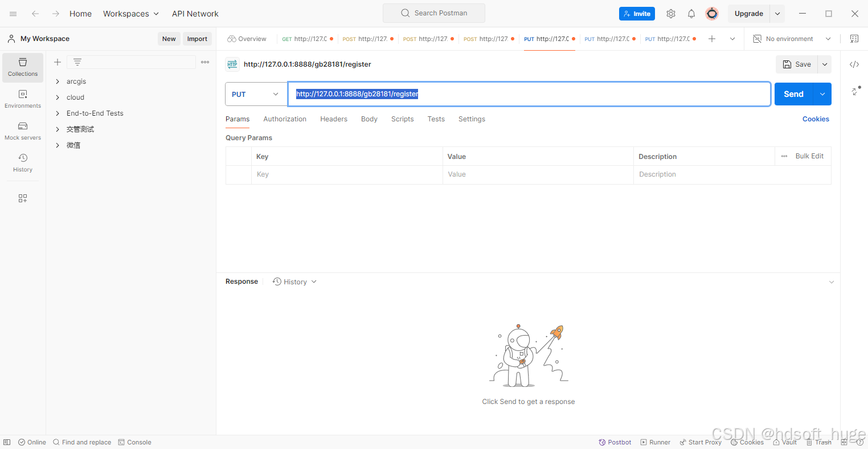Open the code snippet icon
The width and height of the screenshot is (868, 449).
[x=854, y=64]
